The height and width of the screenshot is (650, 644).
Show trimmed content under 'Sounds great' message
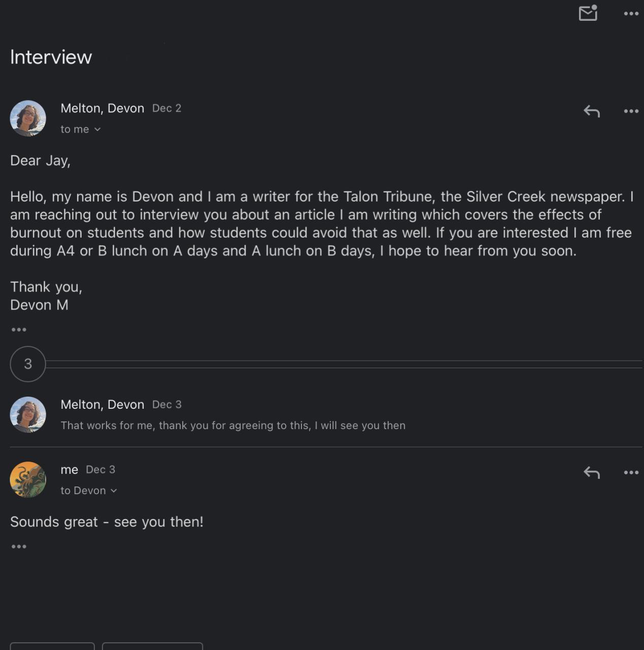pos(19,546)
